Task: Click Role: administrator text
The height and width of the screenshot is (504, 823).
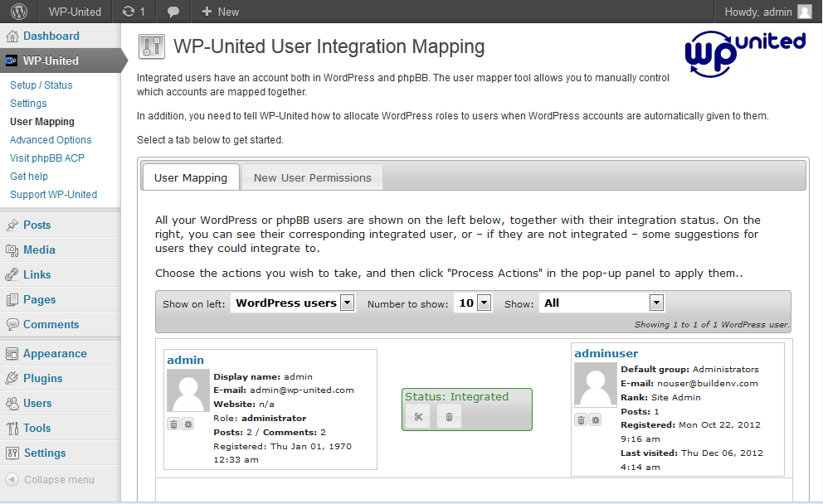Action: [x=260, y=418]
